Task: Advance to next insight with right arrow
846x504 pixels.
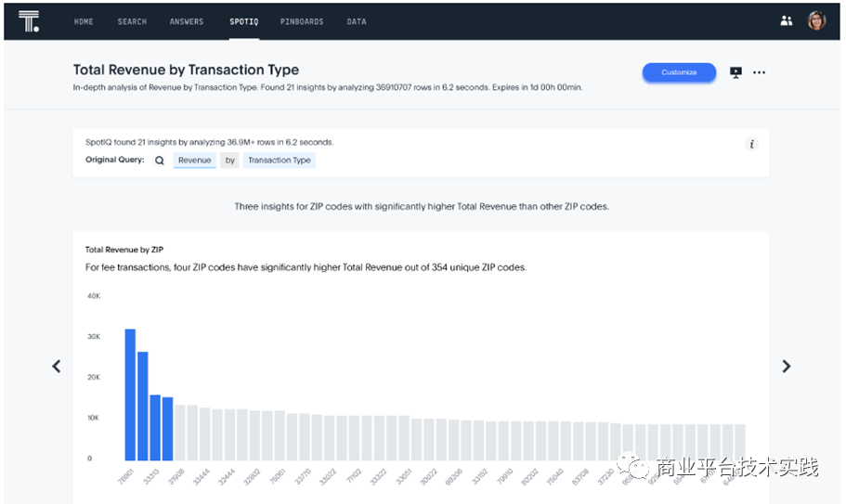Action: 787,367
